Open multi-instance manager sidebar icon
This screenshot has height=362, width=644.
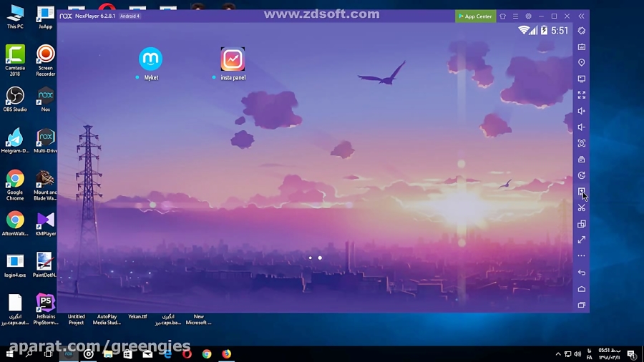(x=582, y=224)
